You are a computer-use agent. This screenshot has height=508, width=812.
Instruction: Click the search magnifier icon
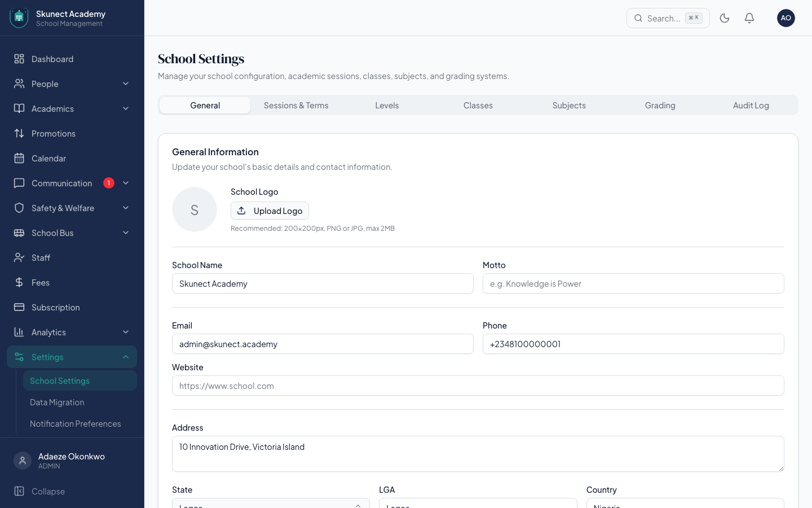coord(638,18)
